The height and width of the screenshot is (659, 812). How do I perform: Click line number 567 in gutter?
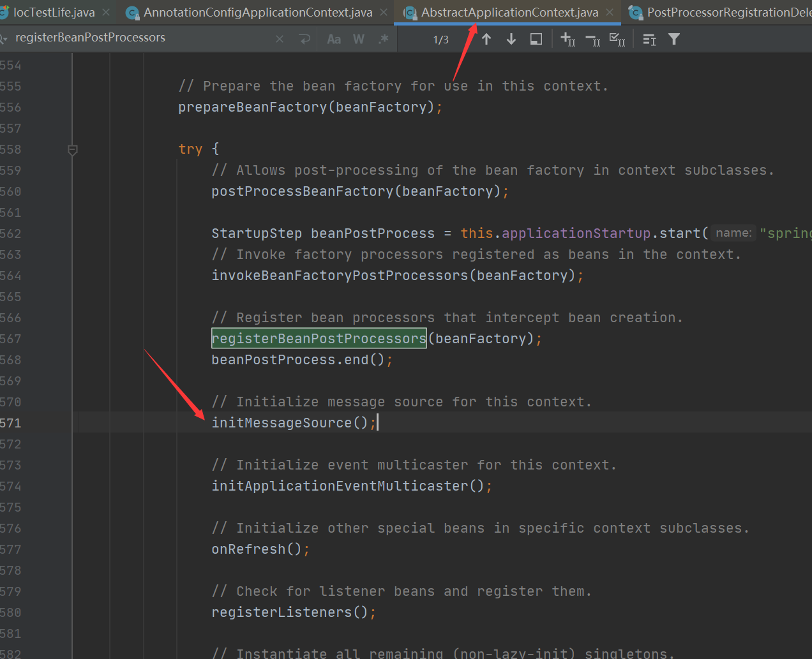[11, 338]
